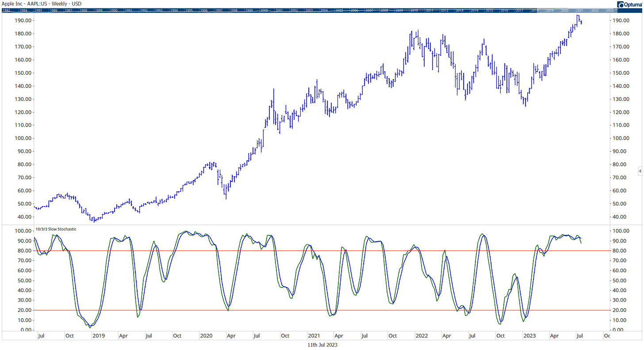Click the most recent weekly price bar

tap(582, 22)
